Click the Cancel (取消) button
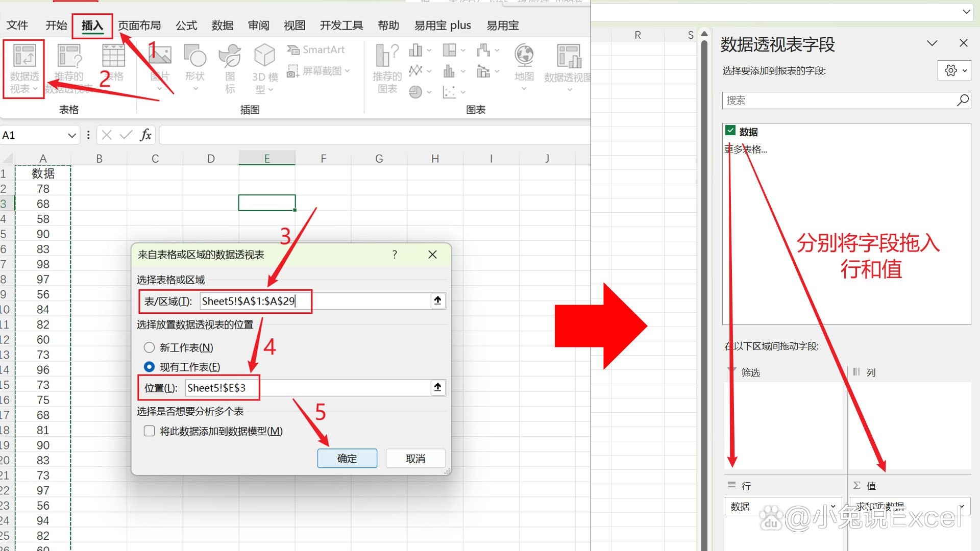 click(415, 458)
